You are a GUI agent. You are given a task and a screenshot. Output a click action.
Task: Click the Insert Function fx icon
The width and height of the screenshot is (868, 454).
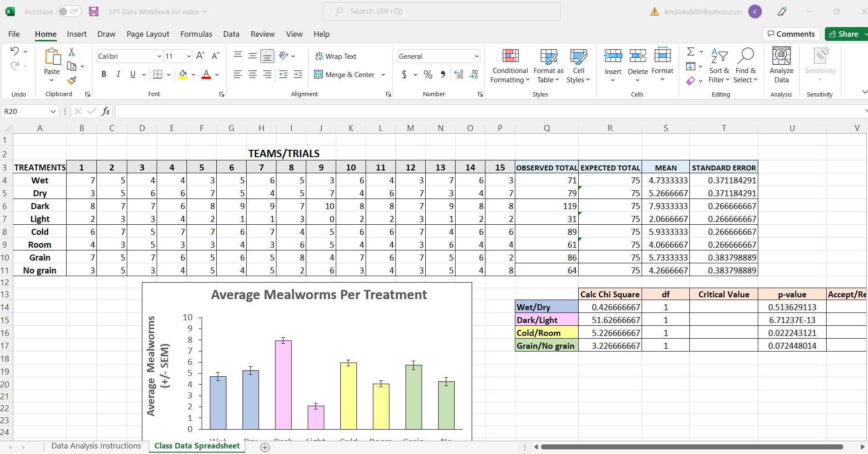point(106,111)
